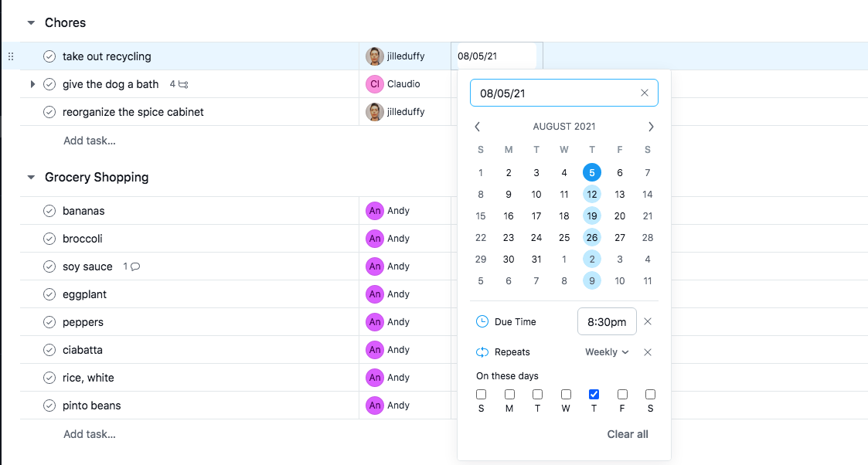Uncheck the Thursday repeat checkbox
Viewport: 868px width, 465px height.
point(594,394)
